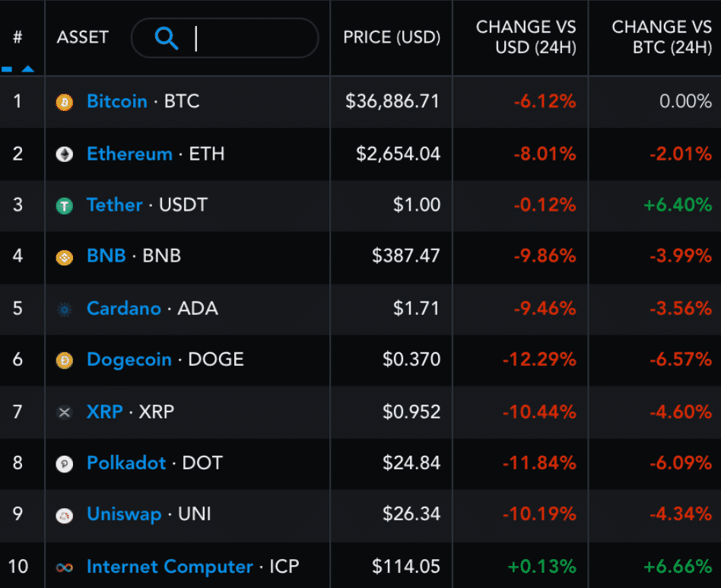This screenshot has width=721, height=588.
Task: Click the magnifier search icon
Action: (x=166, y=37)
